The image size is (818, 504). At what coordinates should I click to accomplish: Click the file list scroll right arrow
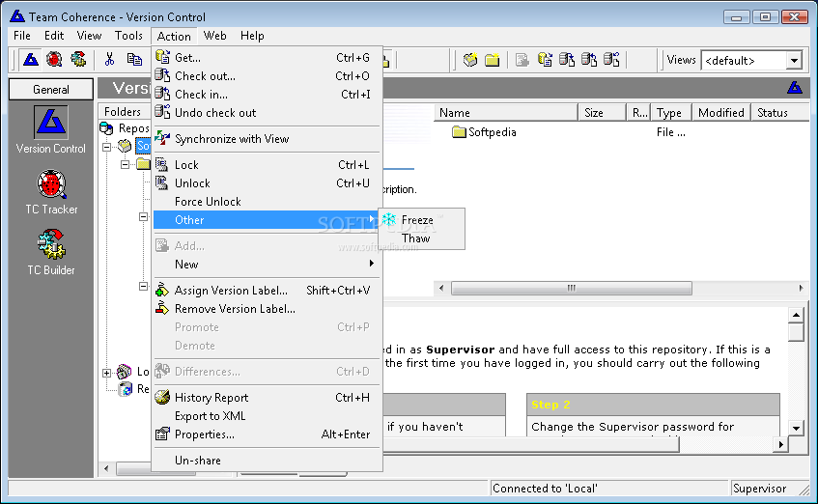click(x=802, y=288)
